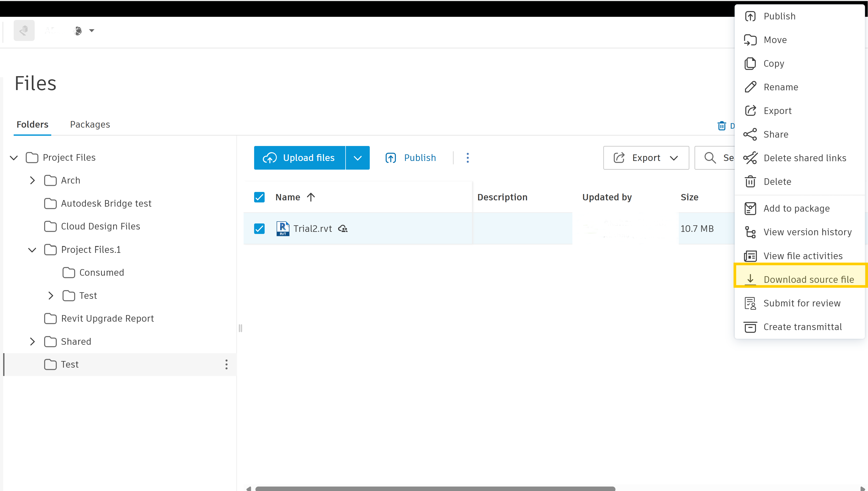Toggle the select-all checkbox in header
Viewport: 868px width, 491px height.
point(259,197)
